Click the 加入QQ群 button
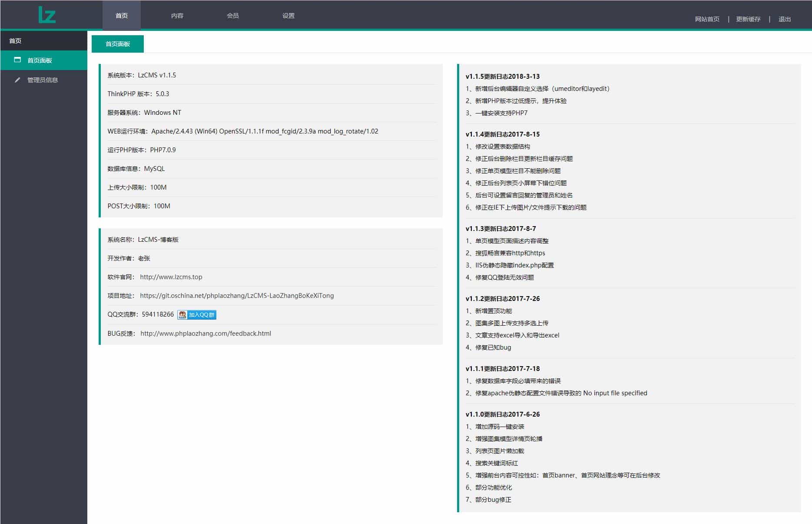 [197, 314]
